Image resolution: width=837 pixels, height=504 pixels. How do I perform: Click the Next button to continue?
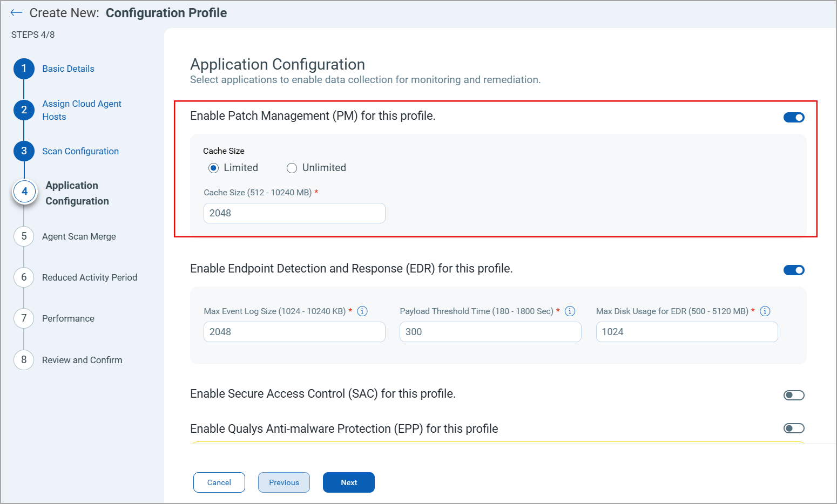click(x=348, y=482)
